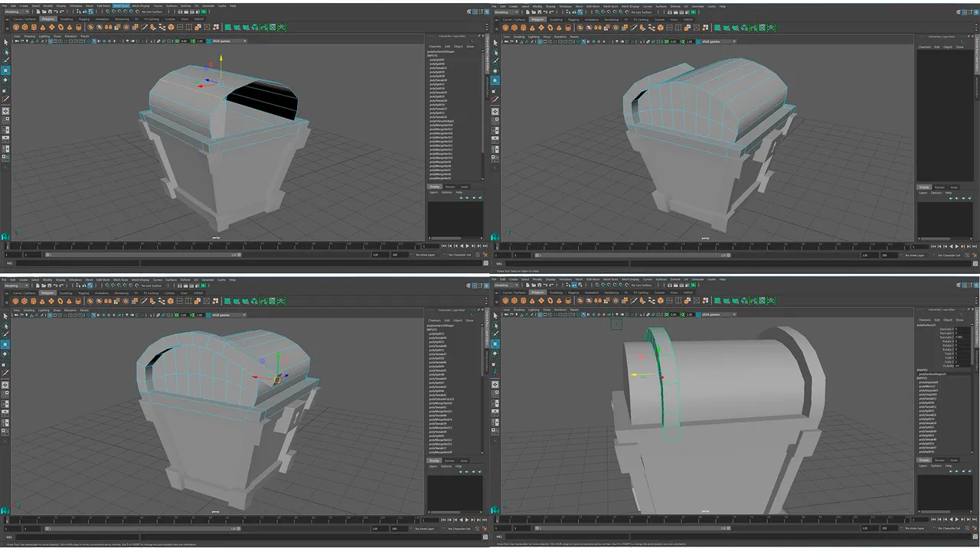Select polyExtrudeEdge1 input in top-left channel box
Screen dimensions: 980x551
442,122
